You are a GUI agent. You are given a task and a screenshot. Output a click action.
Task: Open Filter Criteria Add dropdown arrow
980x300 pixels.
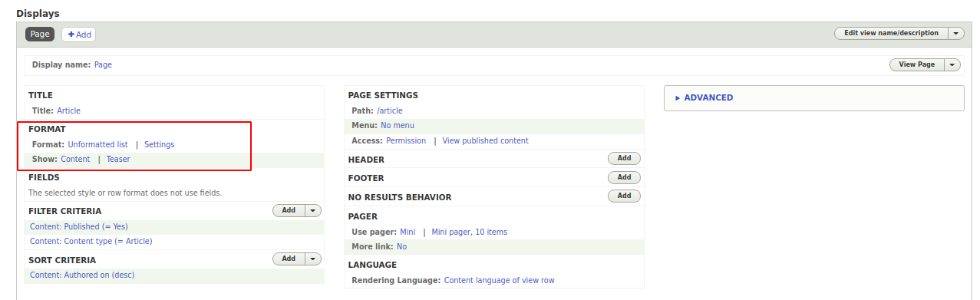click(x=313, y=210)
